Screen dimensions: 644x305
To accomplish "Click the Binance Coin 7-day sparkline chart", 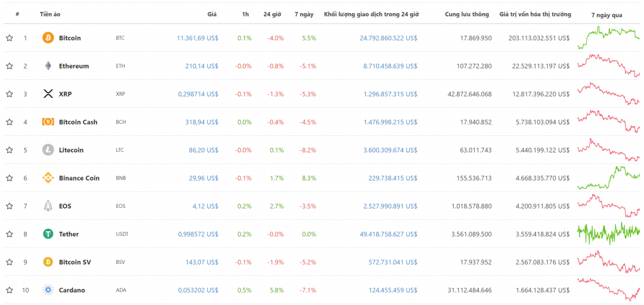I will coord(609,178).
